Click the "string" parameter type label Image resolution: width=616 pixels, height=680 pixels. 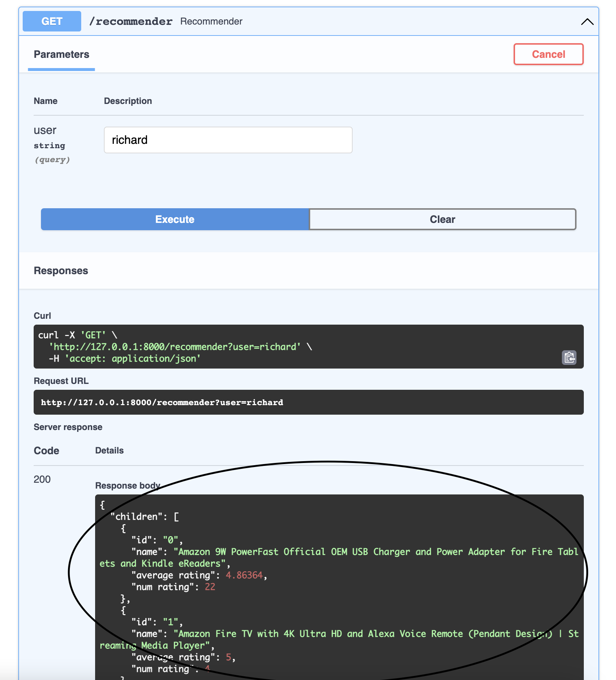[49, 146]
